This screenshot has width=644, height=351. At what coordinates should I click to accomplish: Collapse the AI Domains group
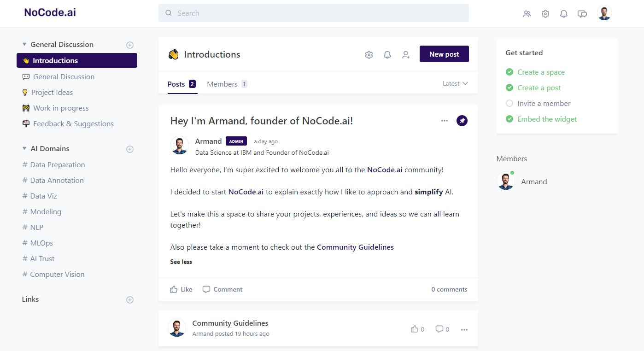coord(24,149)
